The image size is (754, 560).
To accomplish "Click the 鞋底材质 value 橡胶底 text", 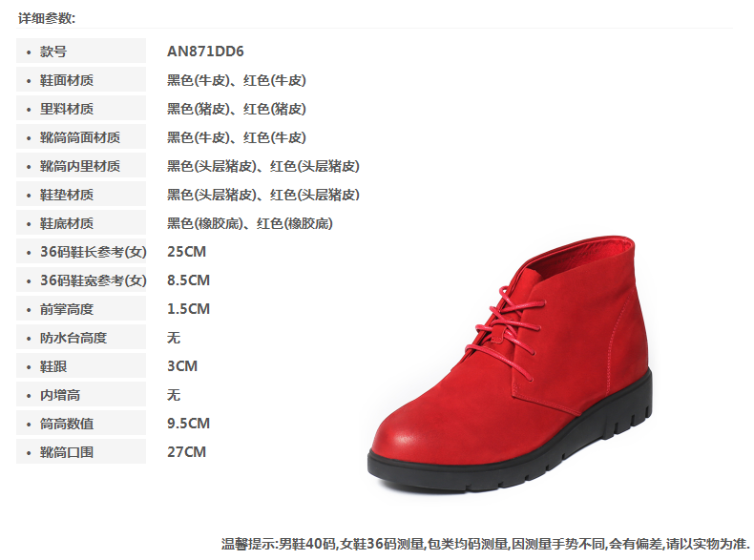I will (x=249, y=223).
